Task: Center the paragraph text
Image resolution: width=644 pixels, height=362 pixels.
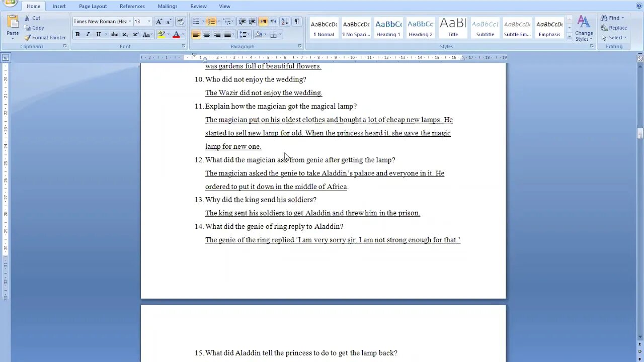Action: (206, 34)
